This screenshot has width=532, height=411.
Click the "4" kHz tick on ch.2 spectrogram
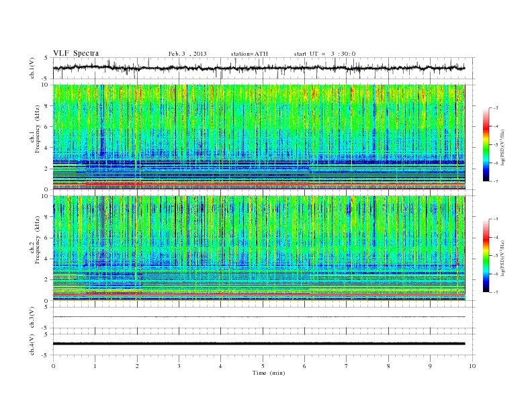click(x=46, y=259)
